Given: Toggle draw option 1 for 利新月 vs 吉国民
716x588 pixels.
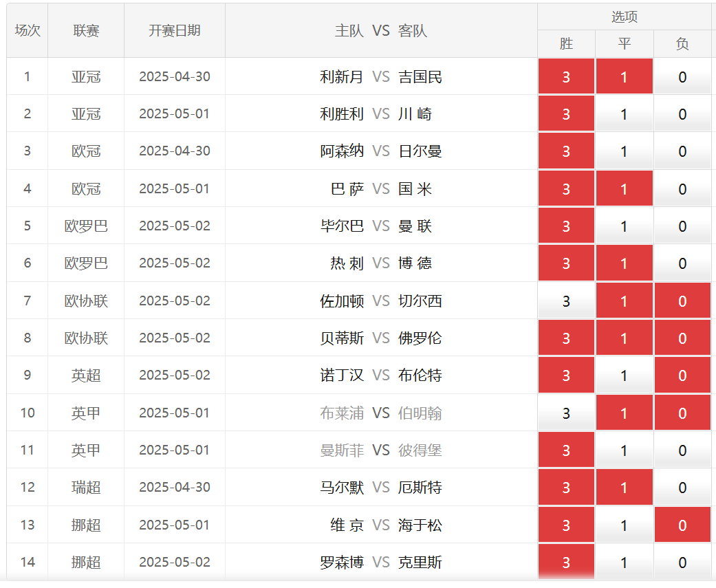Looking at the screenshot, I should 625,76.
